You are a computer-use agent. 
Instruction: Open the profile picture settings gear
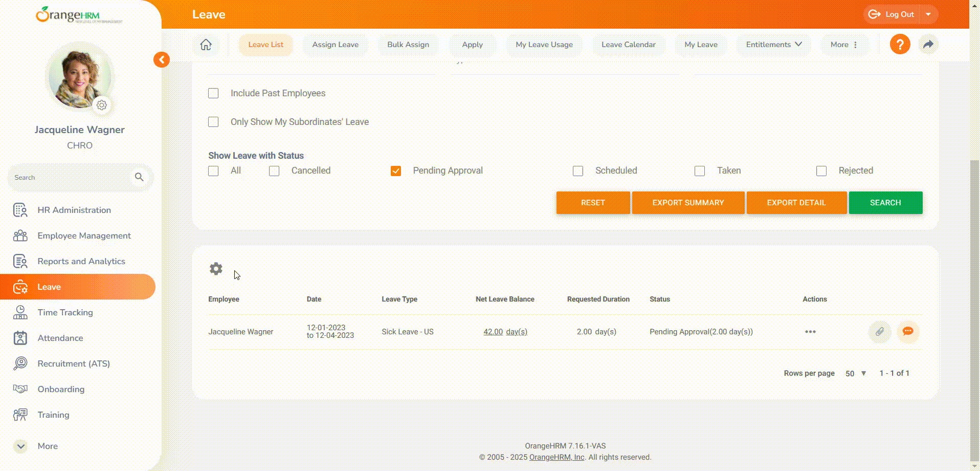102,105
